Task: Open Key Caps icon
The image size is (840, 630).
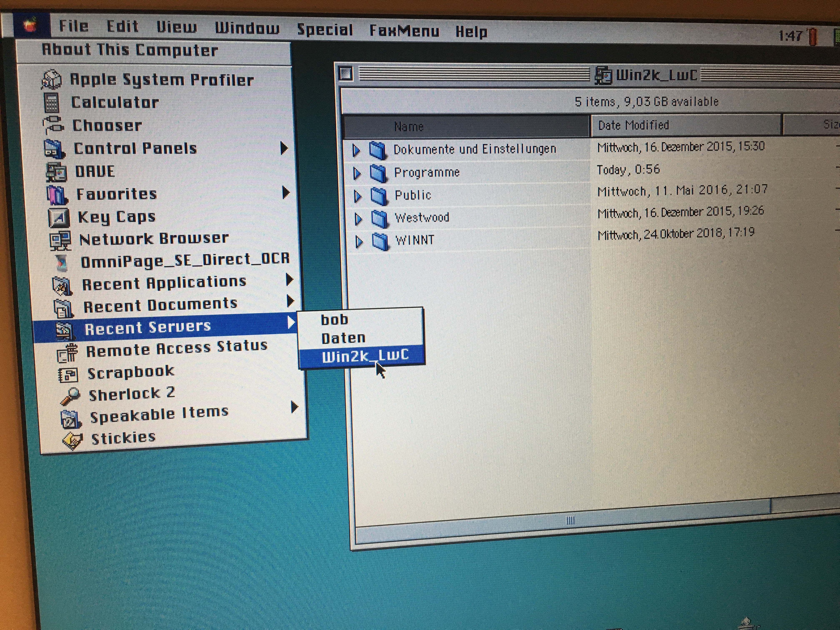Action: pyautogui.click(x=59, y=217)
